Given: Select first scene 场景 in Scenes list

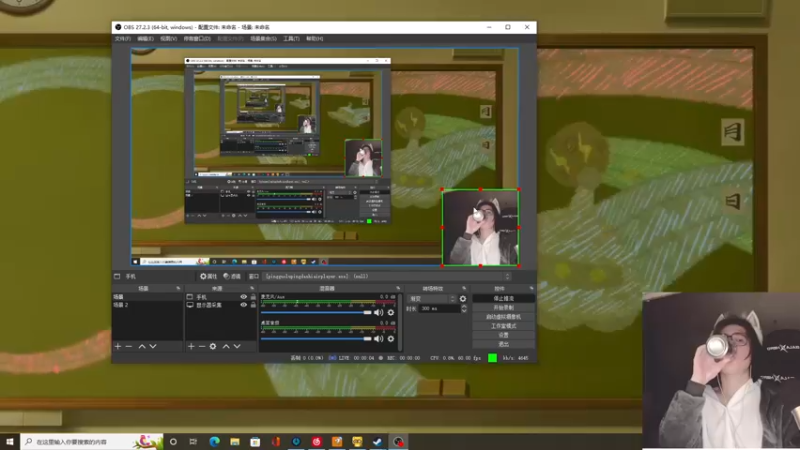Looking at the screenshot, I should (x=147, y=297).
